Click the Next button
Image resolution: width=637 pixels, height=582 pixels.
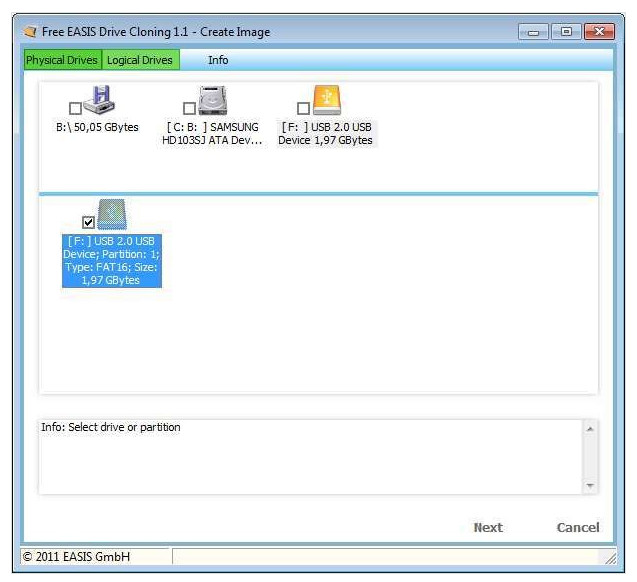(488, 527)
